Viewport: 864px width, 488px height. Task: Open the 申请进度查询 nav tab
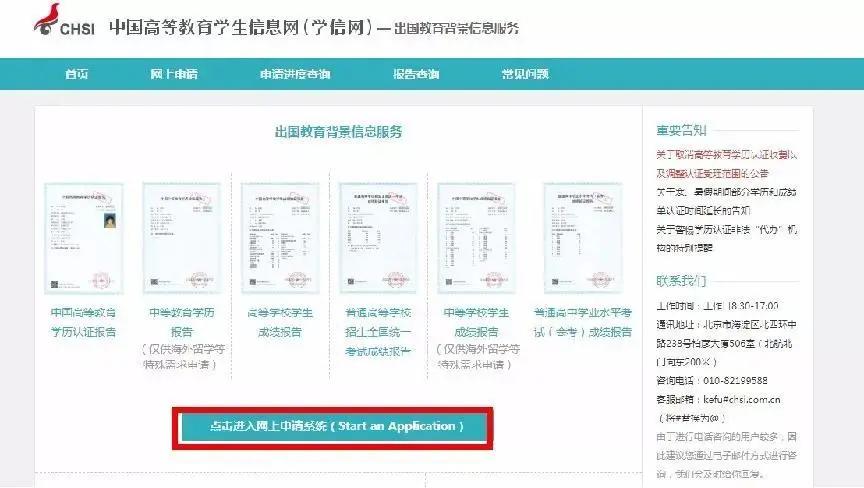[295, 74]
